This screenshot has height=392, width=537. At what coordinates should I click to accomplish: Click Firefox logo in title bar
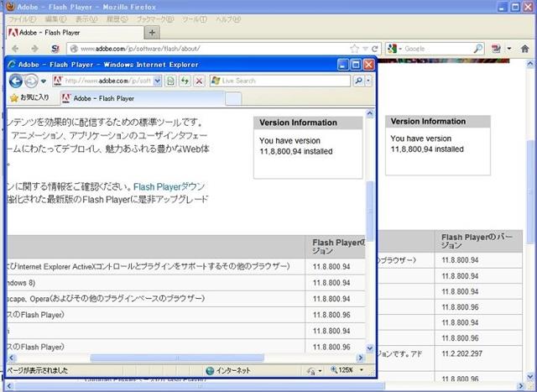pyautogui.click(x=10, y=7)
